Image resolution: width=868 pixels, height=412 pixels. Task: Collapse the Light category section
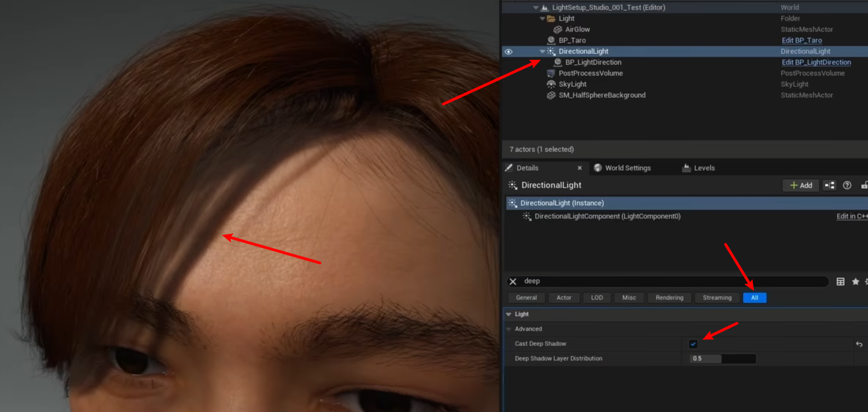(509, 314)
